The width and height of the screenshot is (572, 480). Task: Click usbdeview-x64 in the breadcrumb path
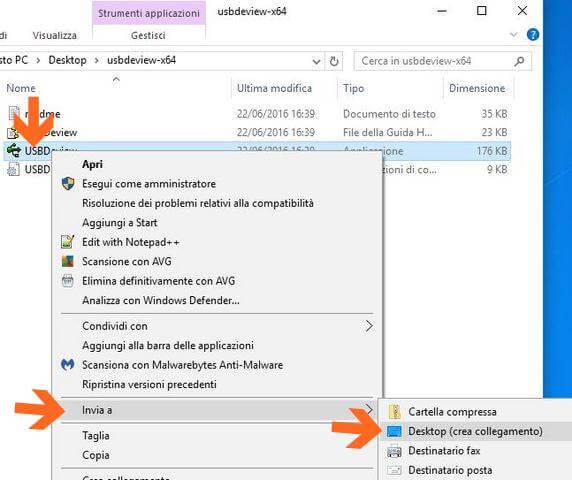(x=142, y=60)
